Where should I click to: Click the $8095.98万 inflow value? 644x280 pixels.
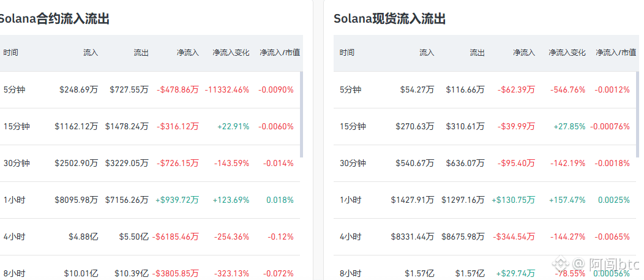77,200
